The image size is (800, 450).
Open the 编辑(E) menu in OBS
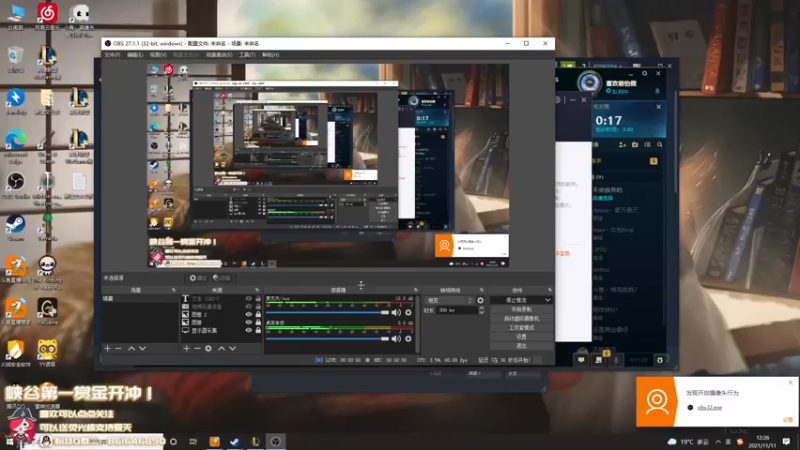135,55
